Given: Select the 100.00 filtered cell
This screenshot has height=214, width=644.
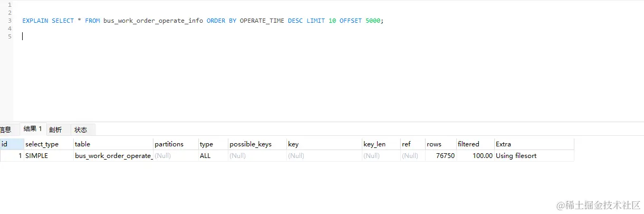Looking at the screenshot, I should pos(475,156).
